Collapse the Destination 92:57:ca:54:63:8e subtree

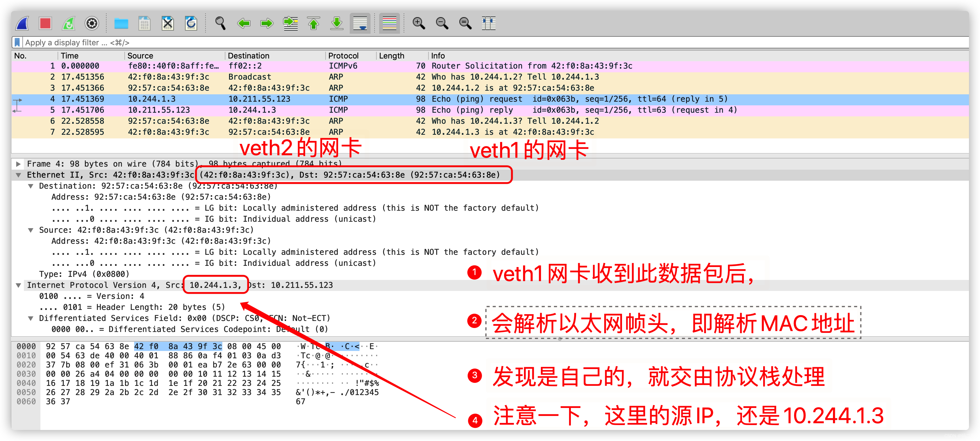click(30, 186)
